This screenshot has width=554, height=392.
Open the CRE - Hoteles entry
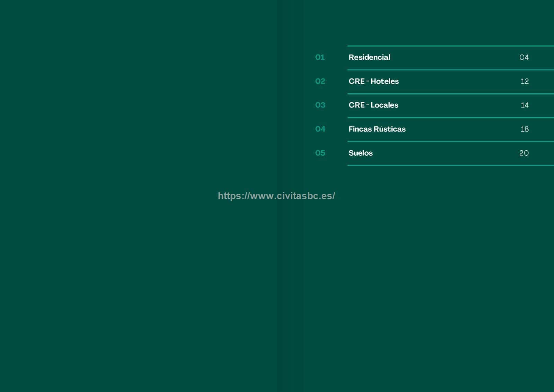coord(373,81)
